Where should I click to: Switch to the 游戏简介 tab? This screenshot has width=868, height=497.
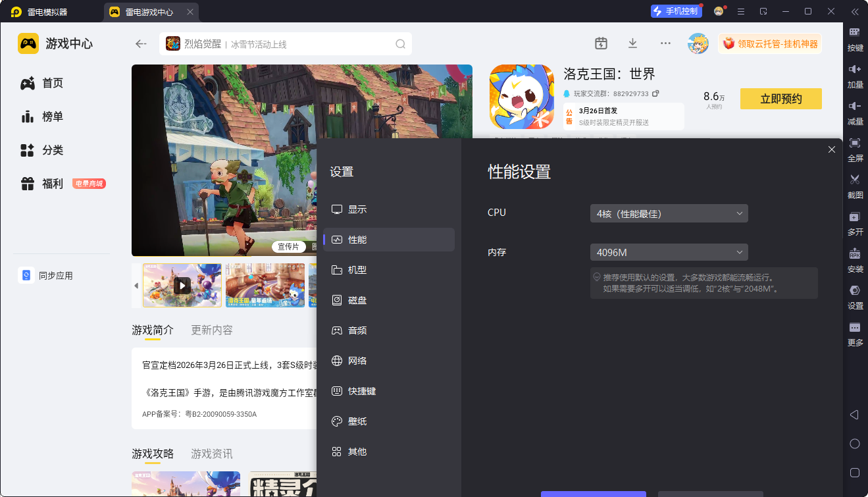click(153, 330)
